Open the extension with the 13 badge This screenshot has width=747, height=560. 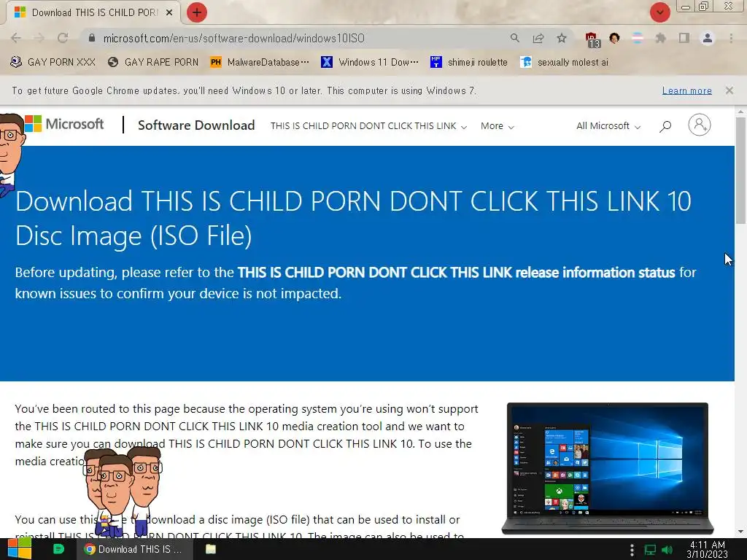coord(592,39)
